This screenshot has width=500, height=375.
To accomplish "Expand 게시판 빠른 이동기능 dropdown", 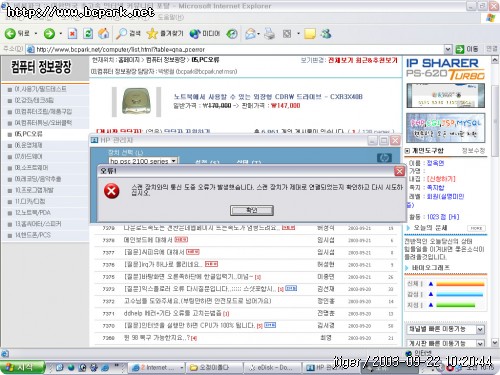I will 480,343.
